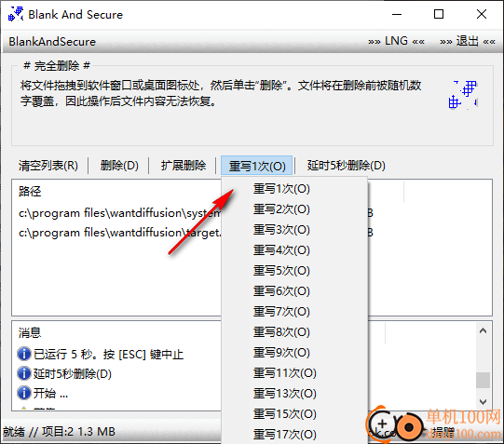Click info icon beside '延时5秒删除(D)' message

click(24, 373)
